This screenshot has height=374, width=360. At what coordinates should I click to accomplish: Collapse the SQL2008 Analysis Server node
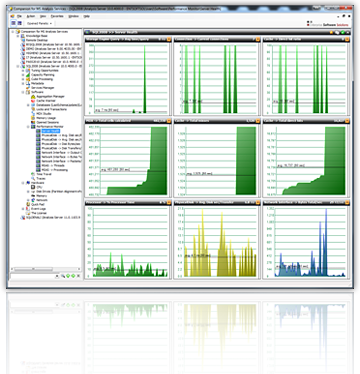(18, 66)
